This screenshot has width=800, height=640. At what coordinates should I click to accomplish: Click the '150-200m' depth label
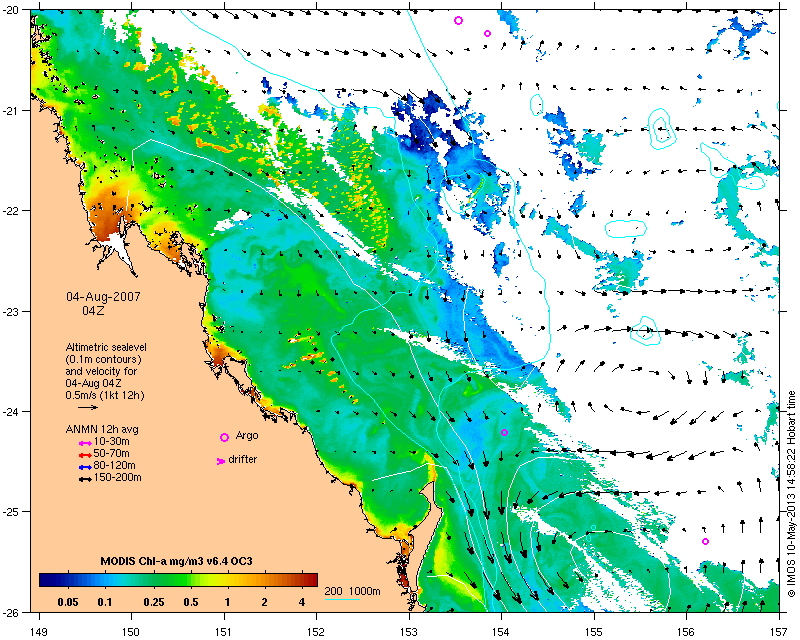click(118, 478)
